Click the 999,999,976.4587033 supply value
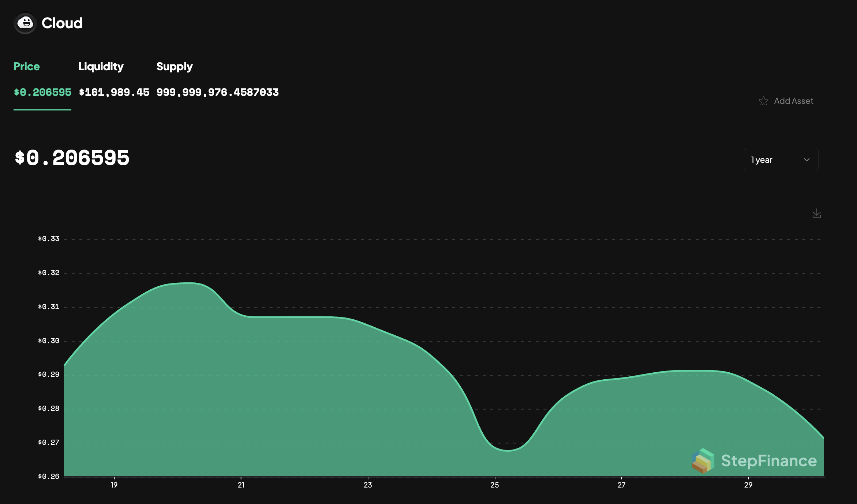Screen dimensions: 857x504 (217, 92)
